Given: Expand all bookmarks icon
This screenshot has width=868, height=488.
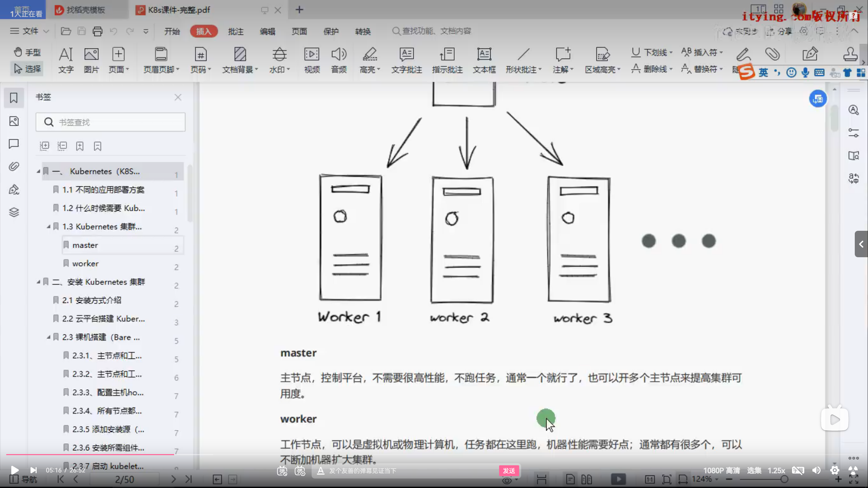Looking at the screenshot, I should click(x=44, y=146).
